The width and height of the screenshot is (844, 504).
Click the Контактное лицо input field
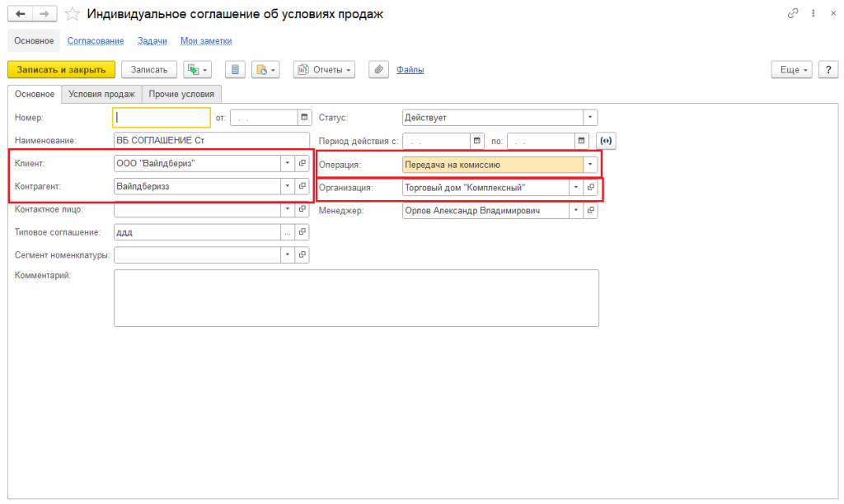[x=197, y=208]
